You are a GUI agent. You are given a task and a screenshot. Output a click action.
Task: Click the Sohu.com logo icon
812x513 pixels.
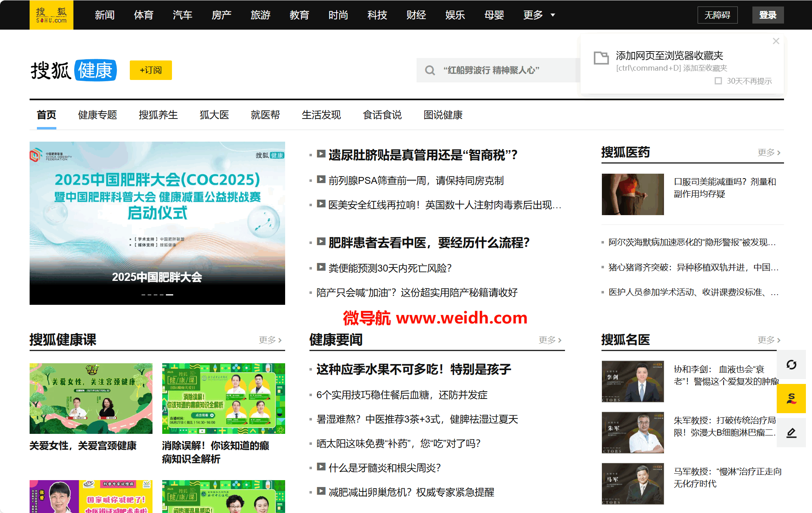tap(51, 15)
